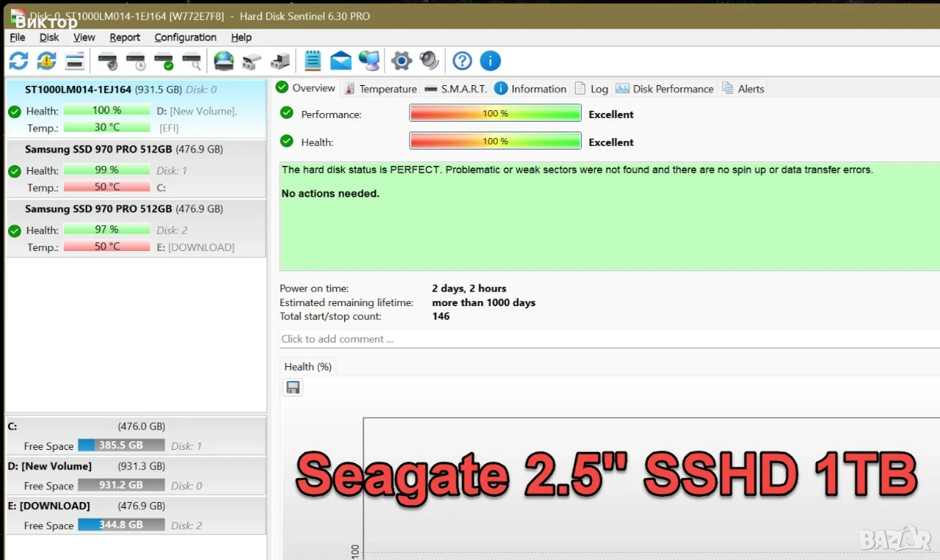Click the "2 days, 2 hours" power on value
The width and height of the screenshot is (940, 560).
(x=469, y=288)
